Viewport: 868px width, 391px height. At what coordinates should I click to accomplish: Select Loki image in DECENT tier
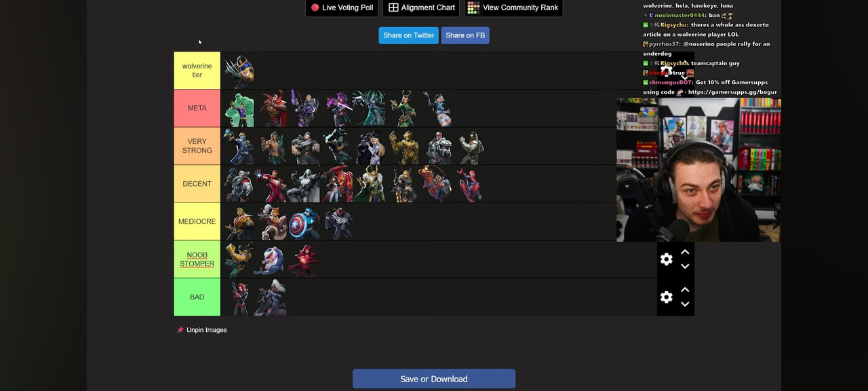[370, 184]
